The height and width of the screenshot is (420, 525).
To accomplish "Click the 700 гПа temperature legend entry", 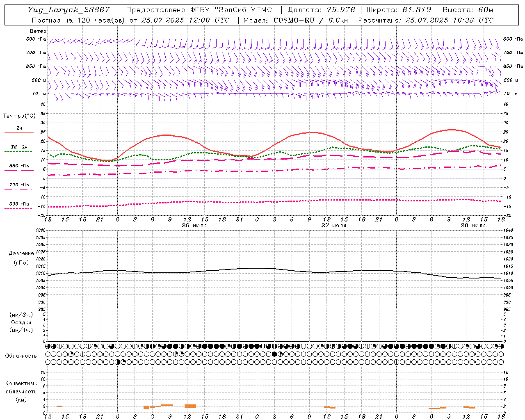I will coord(19,185).
